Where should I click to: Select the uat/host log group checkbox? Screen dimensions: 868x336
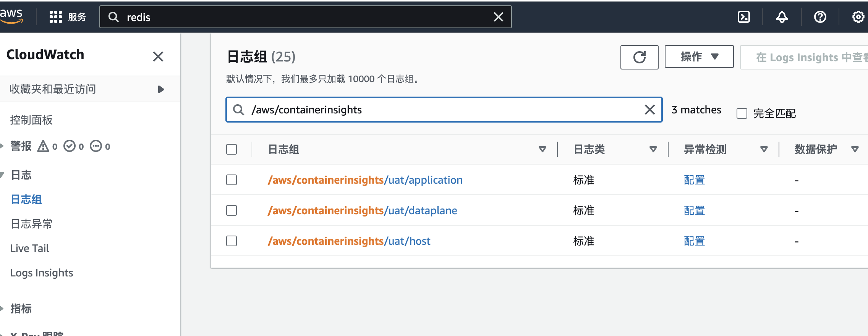point(232,241)
